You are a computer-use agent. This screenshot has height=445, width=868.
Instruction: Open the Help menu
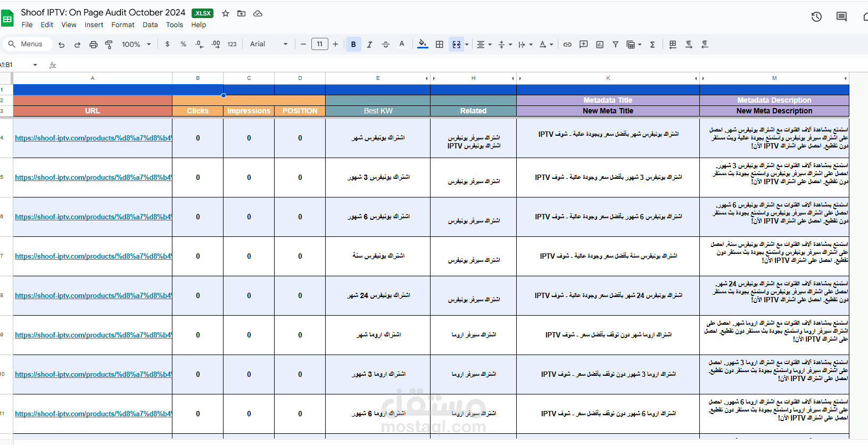point(199,25)
